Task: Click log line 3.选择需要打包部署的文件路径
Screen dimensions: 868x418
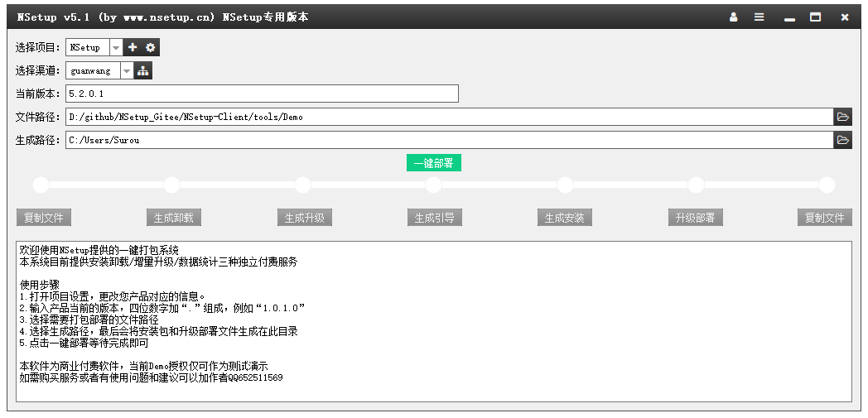Action: [89, 320]
